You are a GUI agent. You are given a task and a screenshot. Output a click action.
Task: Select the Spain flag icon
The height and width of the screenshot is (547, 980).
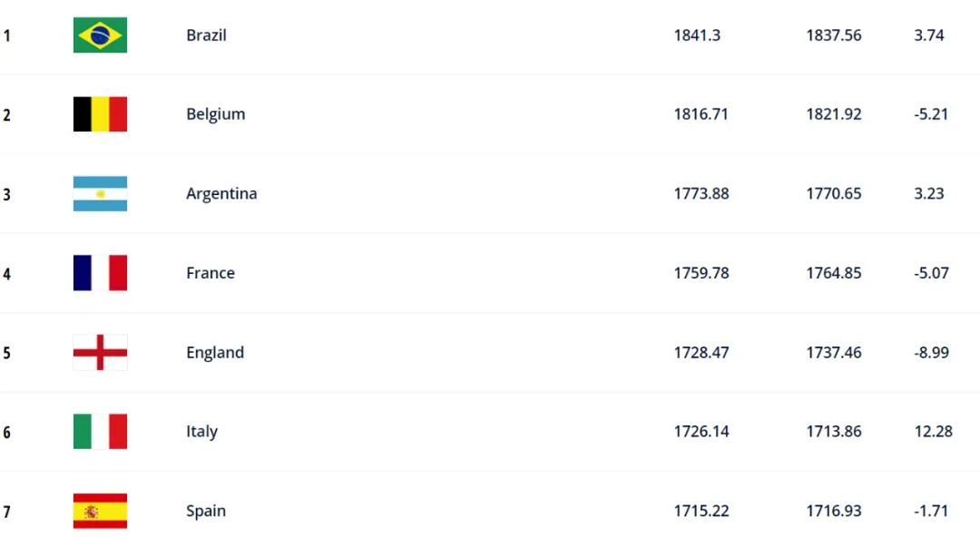click(100, 511)
